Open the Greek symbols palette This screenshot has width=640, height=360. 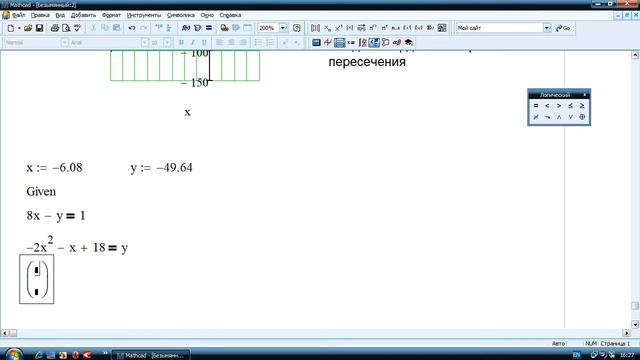pos(396,42)
